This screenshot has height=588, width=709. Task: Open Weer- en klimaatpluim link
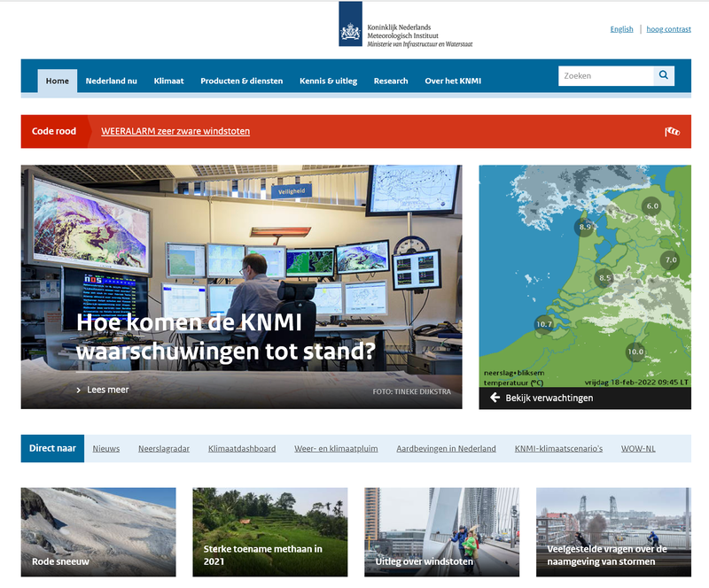tap(336, 448)
